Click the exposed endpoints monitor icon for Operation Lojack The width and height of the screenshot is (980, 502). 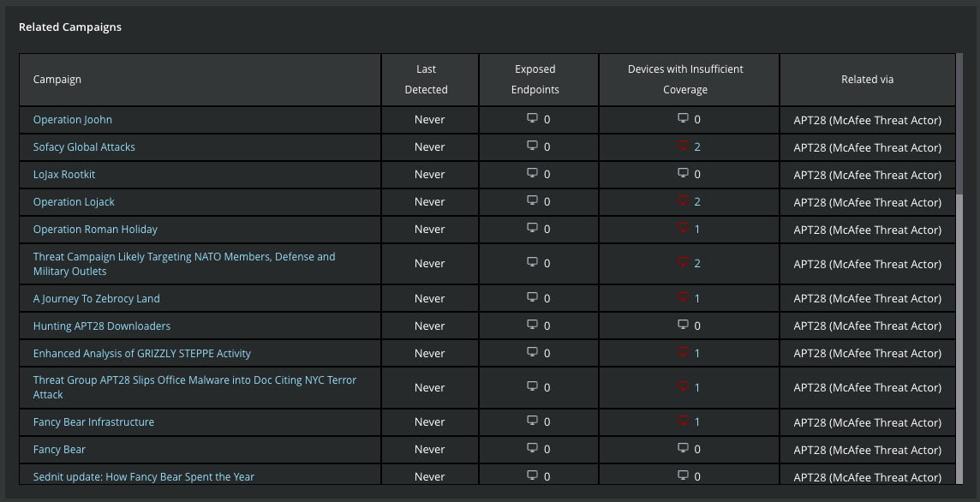pos(533,200)
